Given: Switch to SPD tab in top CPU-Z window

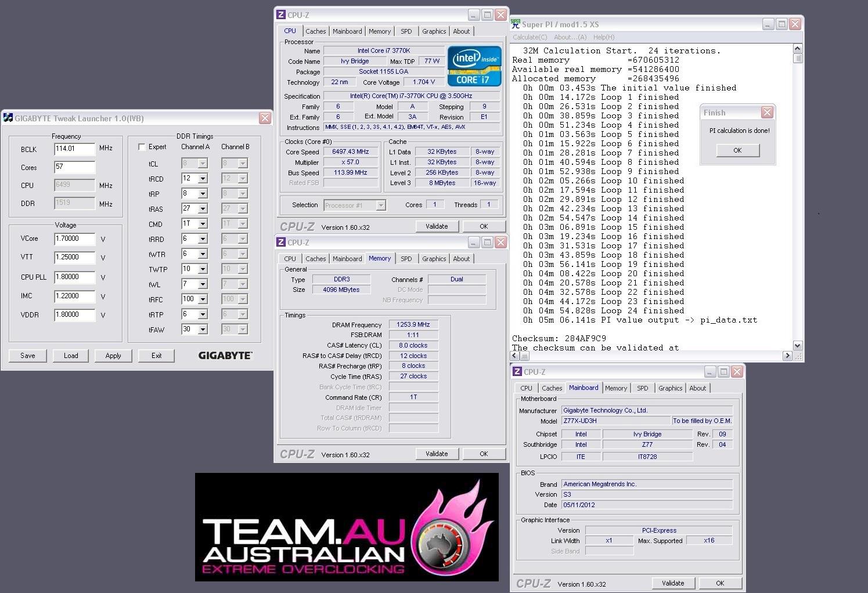Looking at the screenshot, I should [406, 31].
